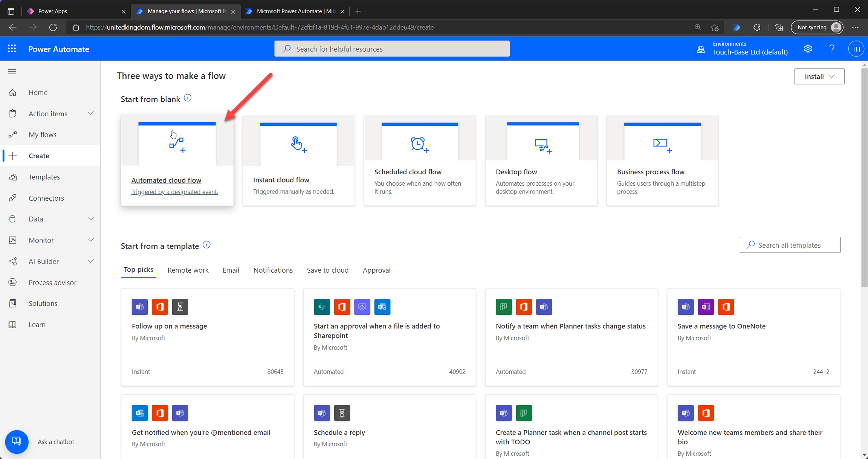Click the Start from blank info icon
Screen dimensions: 868x459
point(188,98)
